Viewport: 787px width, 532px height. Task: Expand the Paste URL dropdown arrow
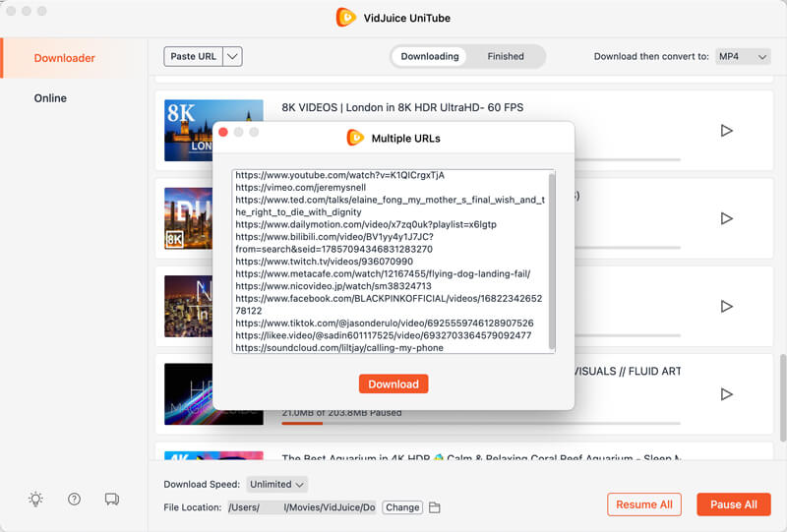tap(233, 57)
